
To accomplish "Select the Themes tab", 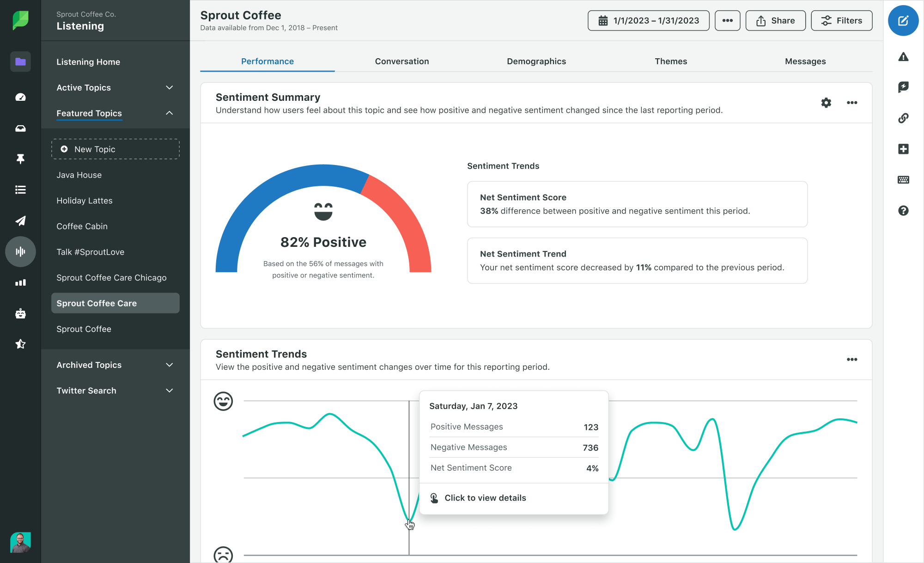I will click(x=670, y=61).
